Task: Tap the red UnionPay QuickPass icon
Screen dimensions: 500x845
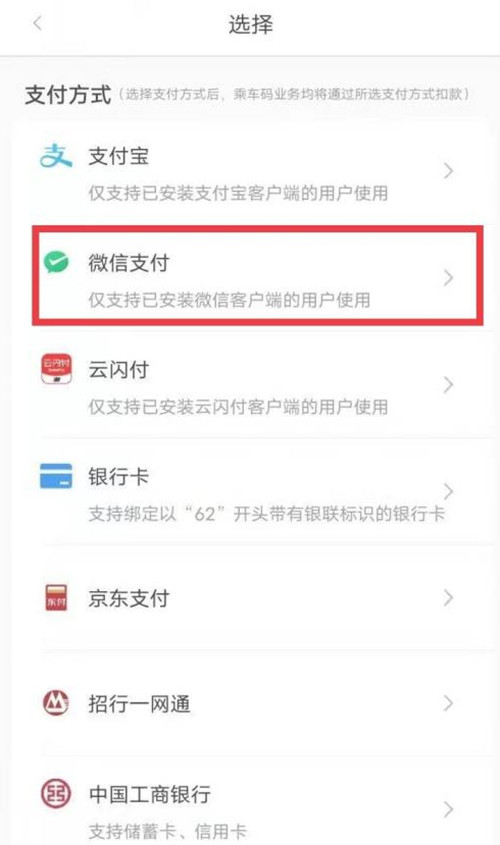Action: point(57,369)
